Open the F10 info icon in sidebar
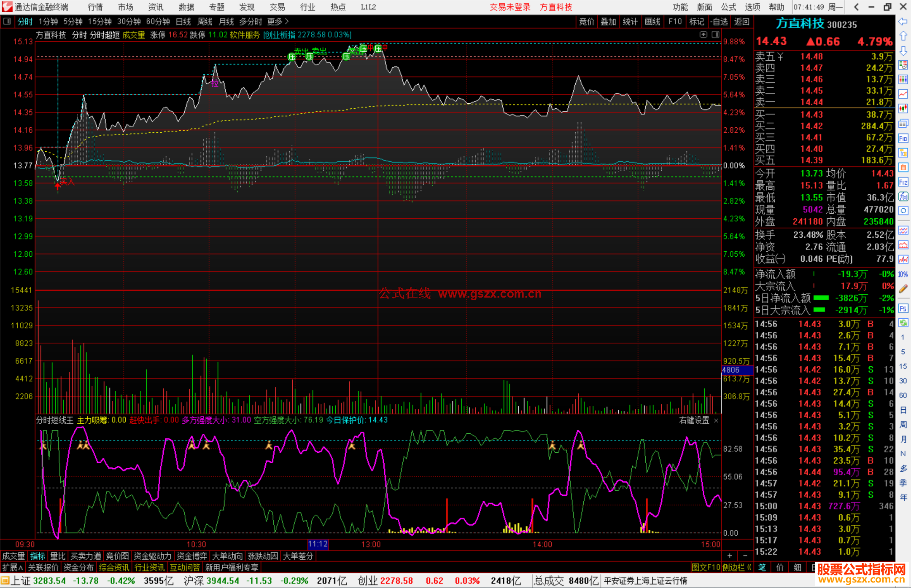Viewport: 911px width, 588px height. (x=903, y=138)
